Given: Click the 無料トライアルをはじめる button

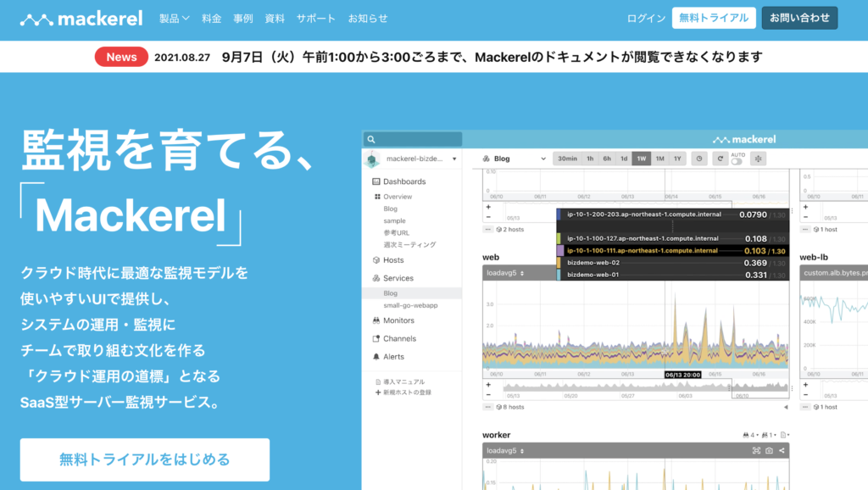Looking at the screenshot, I should (x=145, y=459).
